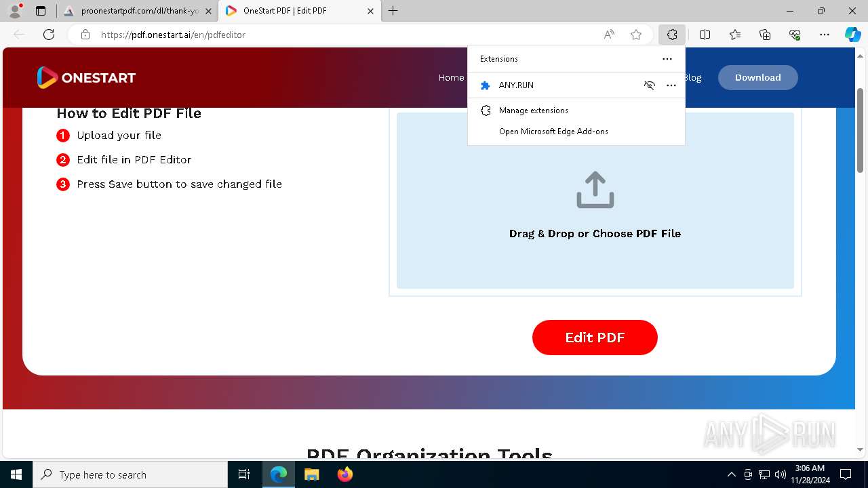The image size is (868, 488).
Task: Select ANY.RUN extension entry
Action: (x=576, y=85)
